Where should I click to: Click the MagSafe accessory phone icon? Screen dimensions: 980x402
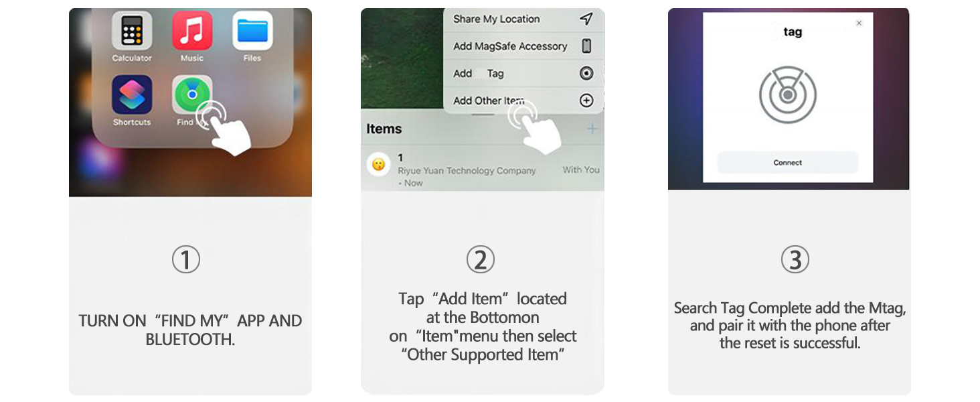tap(586, 46)
